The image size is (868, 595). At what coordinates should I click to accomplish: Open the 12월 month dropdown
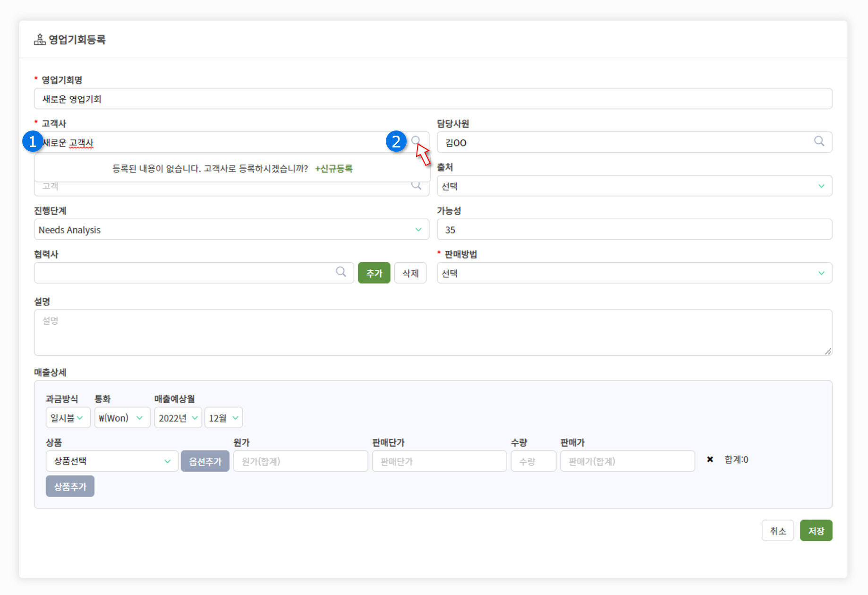pyautogui.click(x=223, y=418)
